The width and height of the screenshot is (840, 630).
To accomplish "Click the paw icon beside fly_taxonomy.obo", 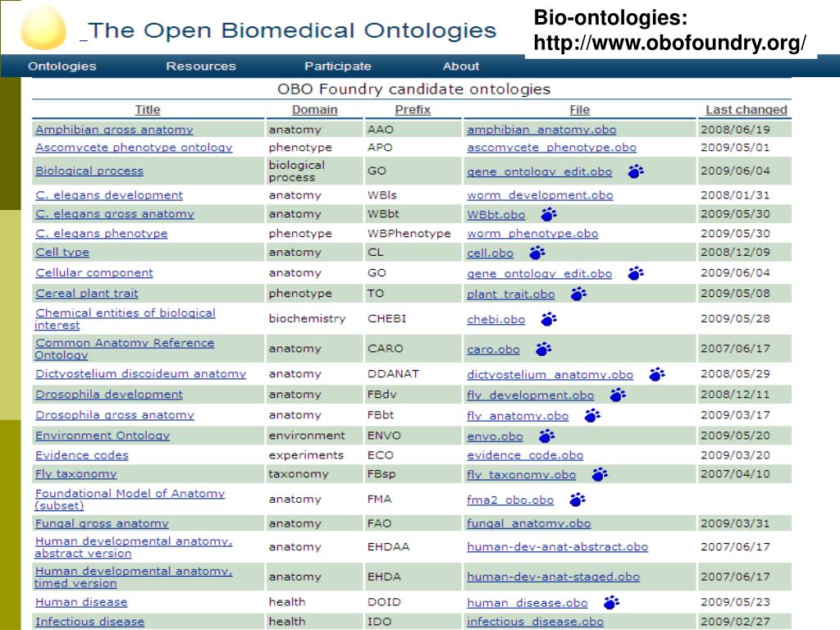I will (600, 475).
